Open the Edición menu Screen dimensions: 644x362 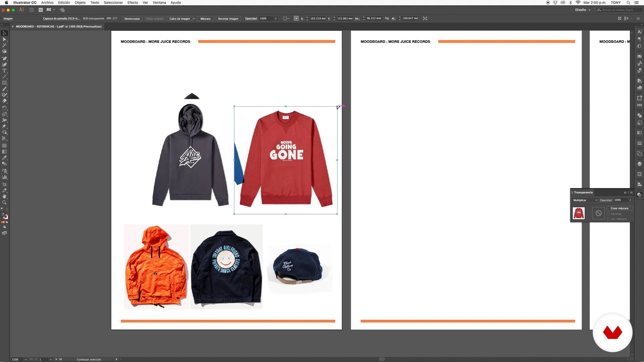pyautogui.click(x=64, y=2)
